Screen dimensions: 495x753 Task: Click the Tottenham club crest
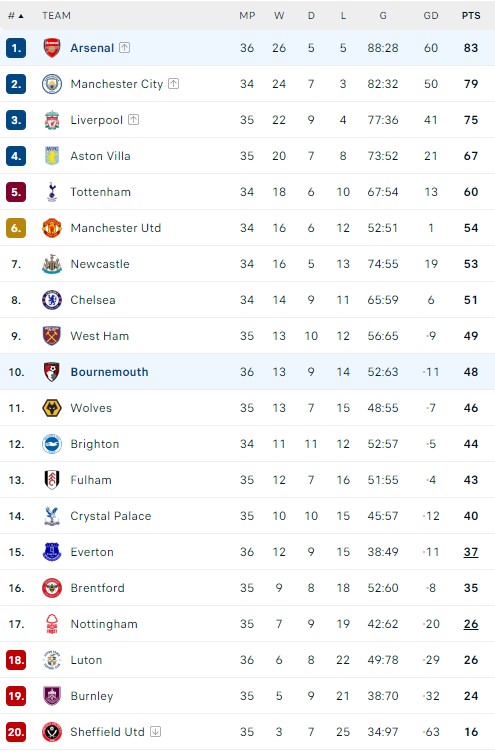click(x=52, y=192)
